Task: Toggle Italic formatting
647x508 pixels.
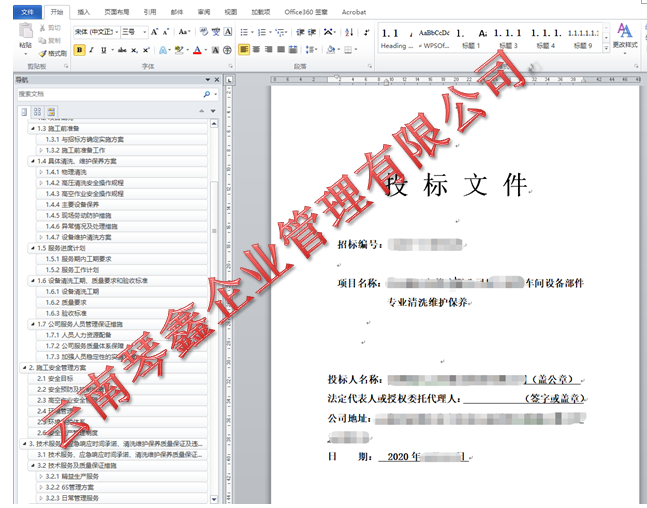Action: pos(91,50)
